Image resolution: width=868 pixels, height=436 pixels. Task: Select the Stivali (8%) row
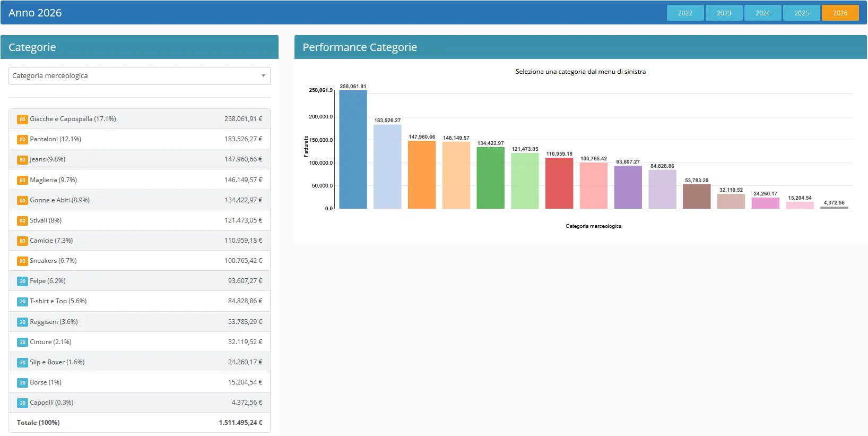pos(140,220)
